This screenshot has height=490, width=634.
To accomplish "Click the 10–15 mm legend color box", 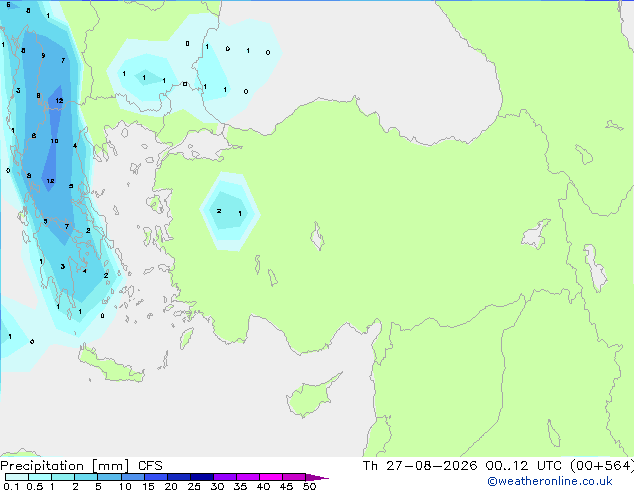I will click(x=132, y=477).
